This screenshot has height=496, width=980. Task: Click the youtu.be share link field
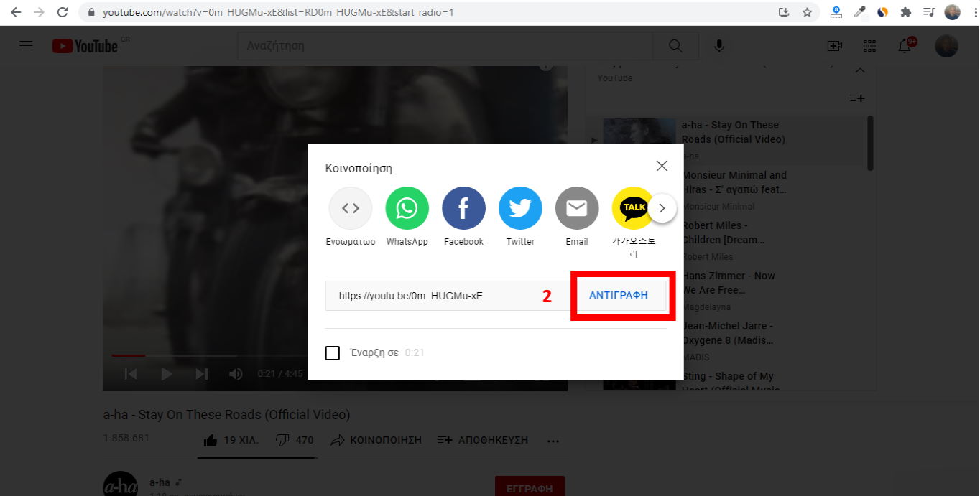[x=449, y=296]
